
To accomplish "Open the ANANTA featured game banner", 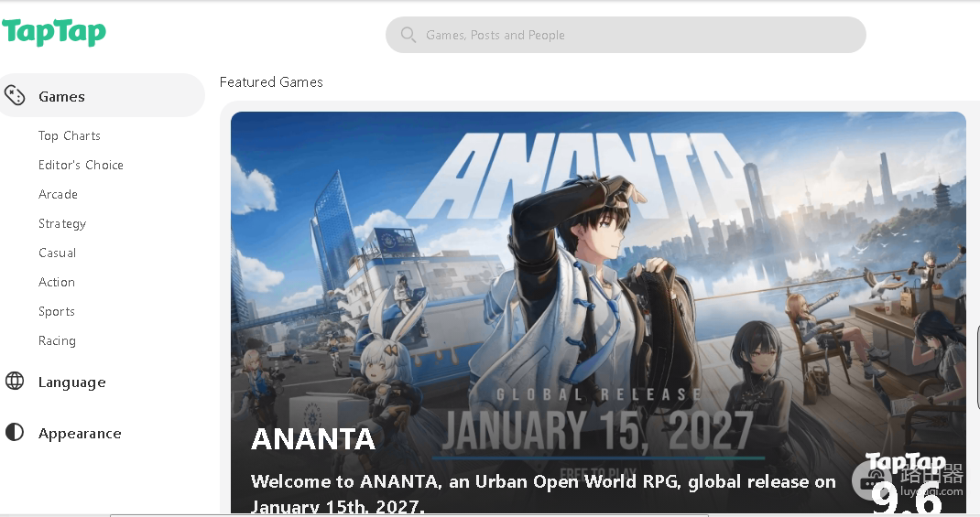I will coord(598,312).
